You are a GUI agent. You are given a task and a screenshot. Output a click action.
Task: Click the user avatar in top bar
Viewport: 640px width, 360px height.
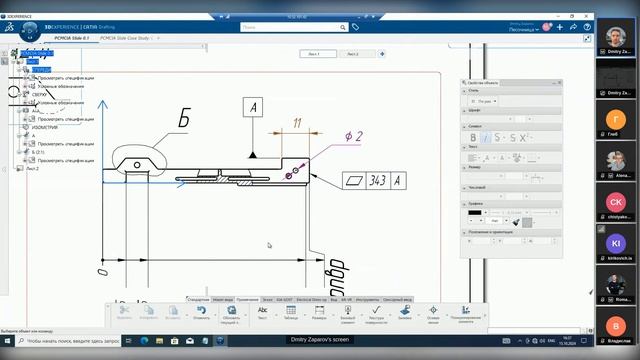[x=547, y=27]
